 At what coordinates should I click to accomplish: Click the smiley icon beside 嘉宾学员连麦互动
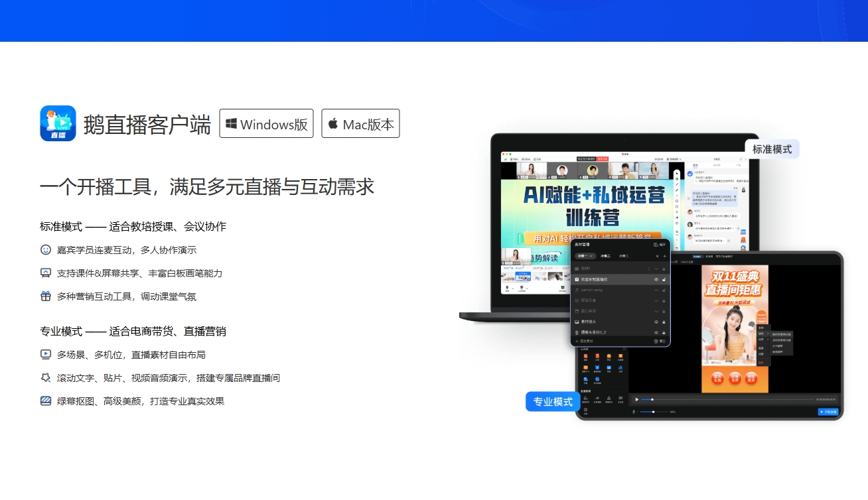(44, 249)
